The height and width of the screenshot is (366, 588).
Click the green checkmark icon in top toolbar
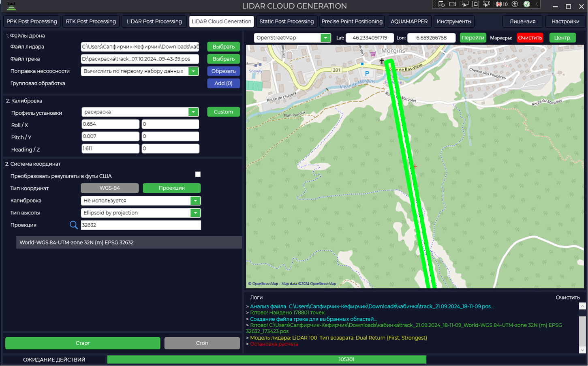click(527, 4)
